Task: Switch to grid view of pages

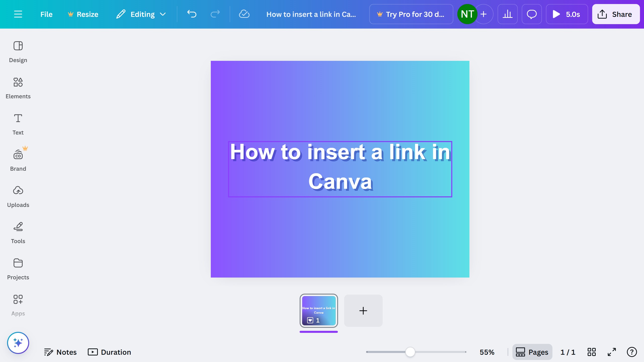Action: [591, 352]
